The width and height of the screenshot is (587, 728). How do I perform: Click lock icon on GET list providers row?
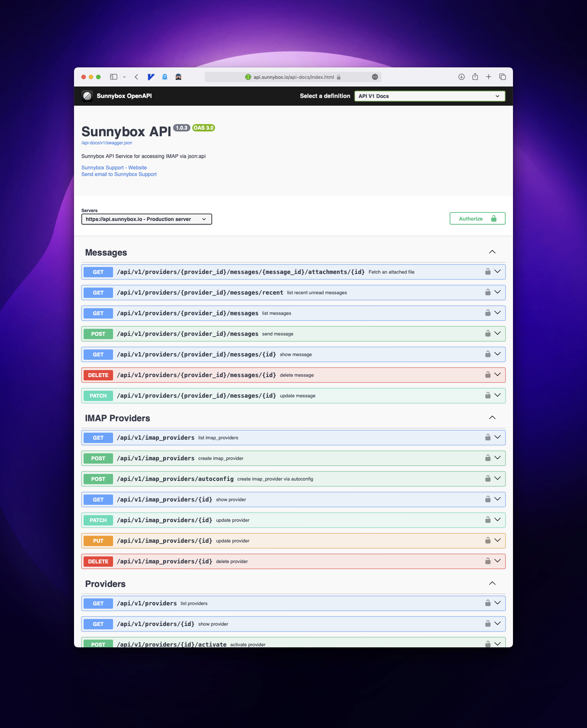[x=488, y=603]
